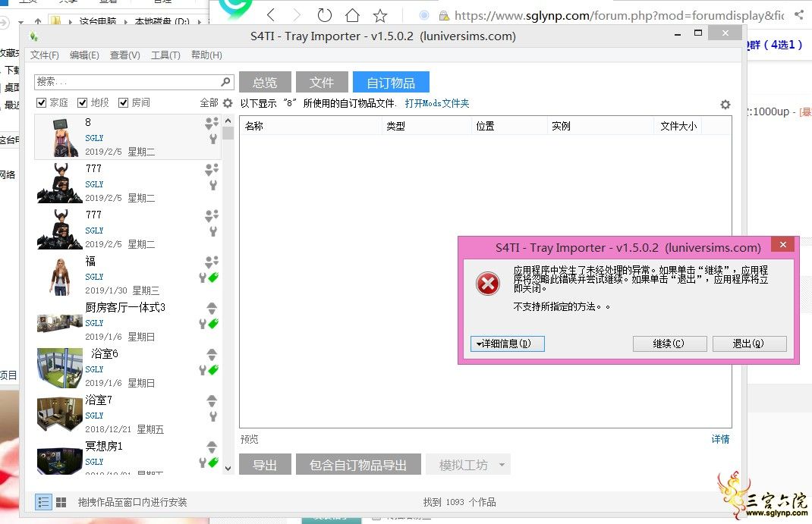This screenshot has height=524, width=812.
Task: Open filter settings gear beside 全部
Action: click(x=228, y=103)
